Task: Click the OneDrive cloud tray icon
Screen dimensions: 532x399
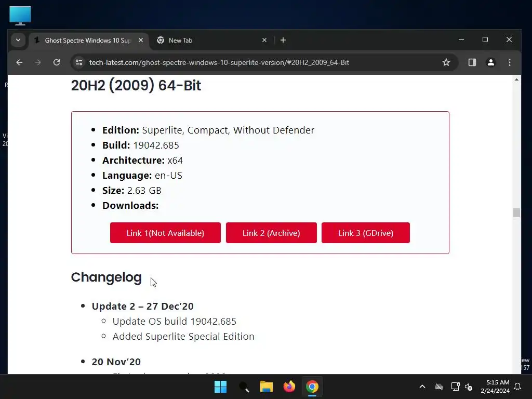Action: point(439,387)
